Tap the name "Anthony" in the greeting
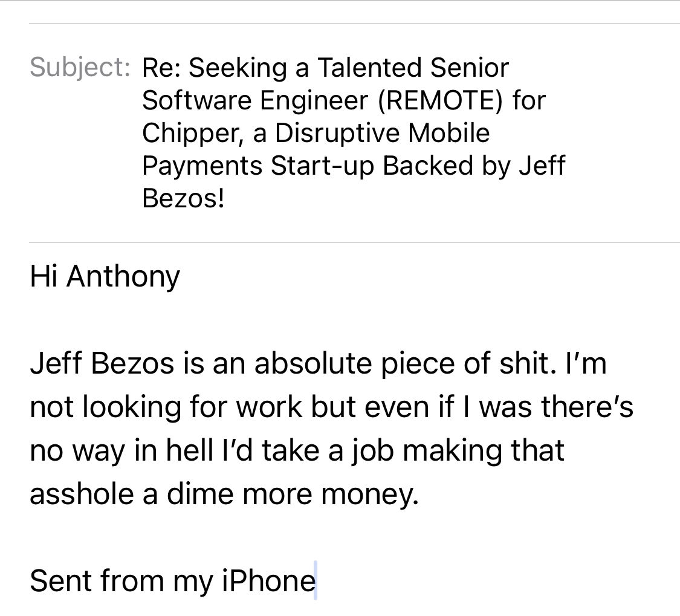 click(x=123, y=277)
